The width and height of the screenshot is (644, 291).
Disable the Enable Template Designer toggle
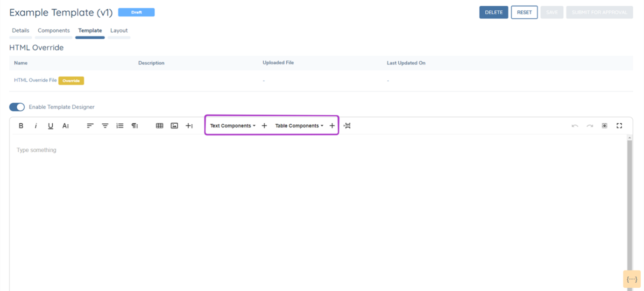click(17, 107)
